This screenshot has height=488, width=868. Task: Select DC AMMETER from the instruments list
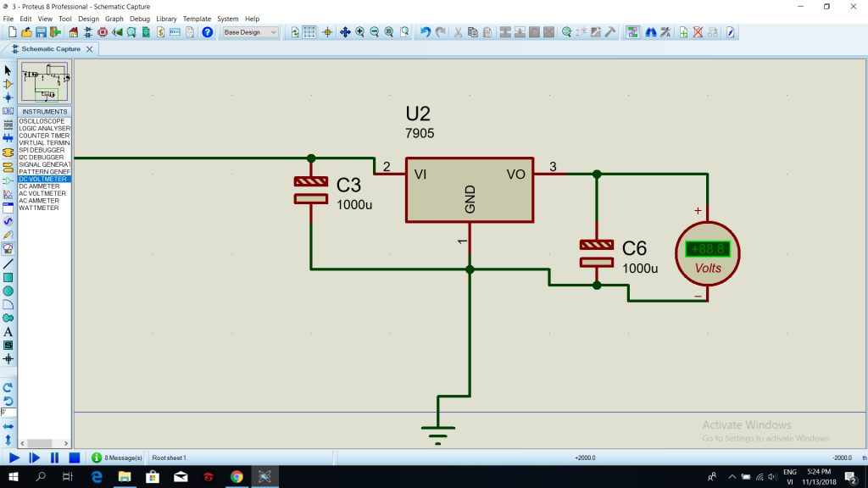point(39,186)
